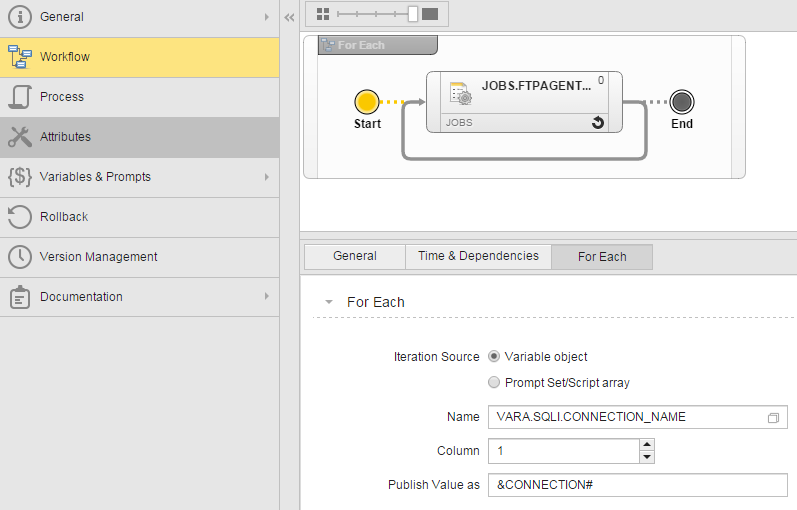The width and height of the screenshot is (797, 510).
Task: Increase the Column value with up arrow
Action: [647, 445]
